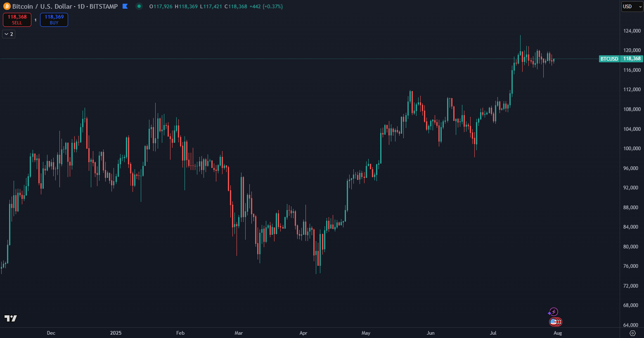The width and height of the screenshot is (644, 338).
Task: Click the 80,000 price axis label
Action: 631,247
